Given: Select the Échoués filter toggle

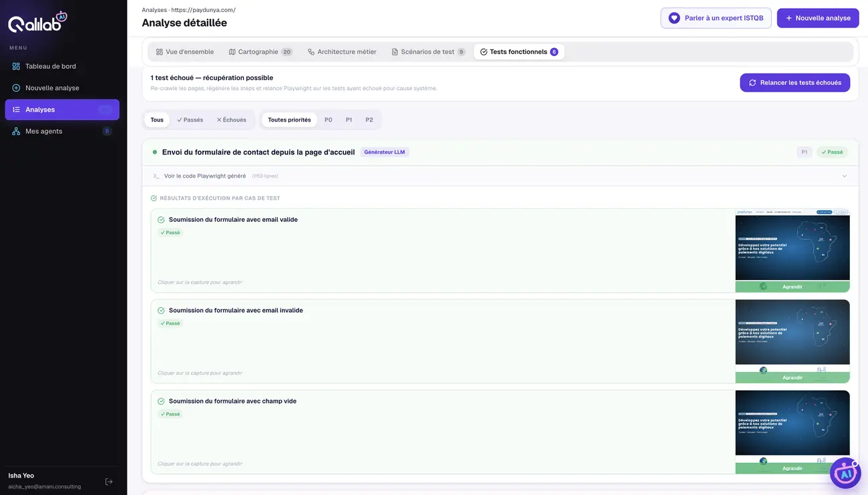Looking at the screenshot, I should 232,120.
